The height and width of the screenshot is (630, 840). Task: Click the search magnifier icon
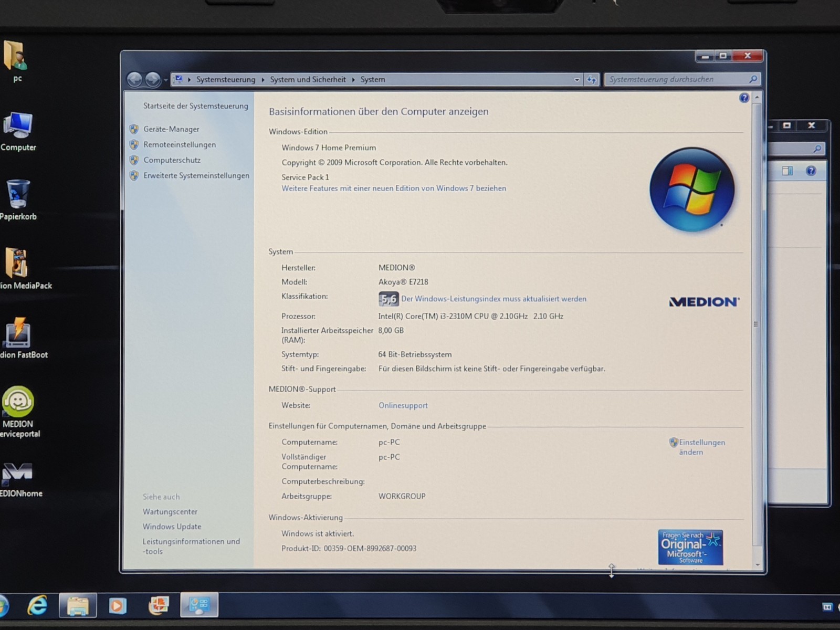[x=753, y=79]
